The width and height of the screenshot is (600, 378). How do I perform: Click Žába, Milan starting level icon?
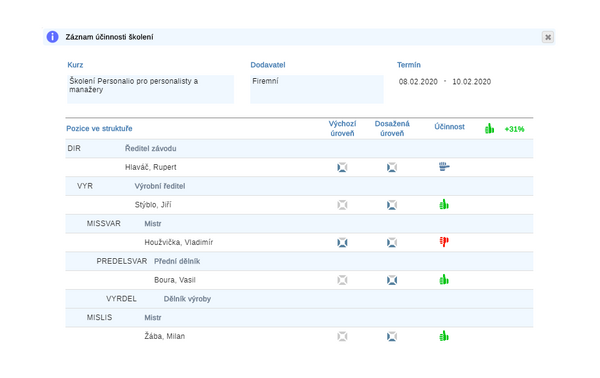[342, 336]
